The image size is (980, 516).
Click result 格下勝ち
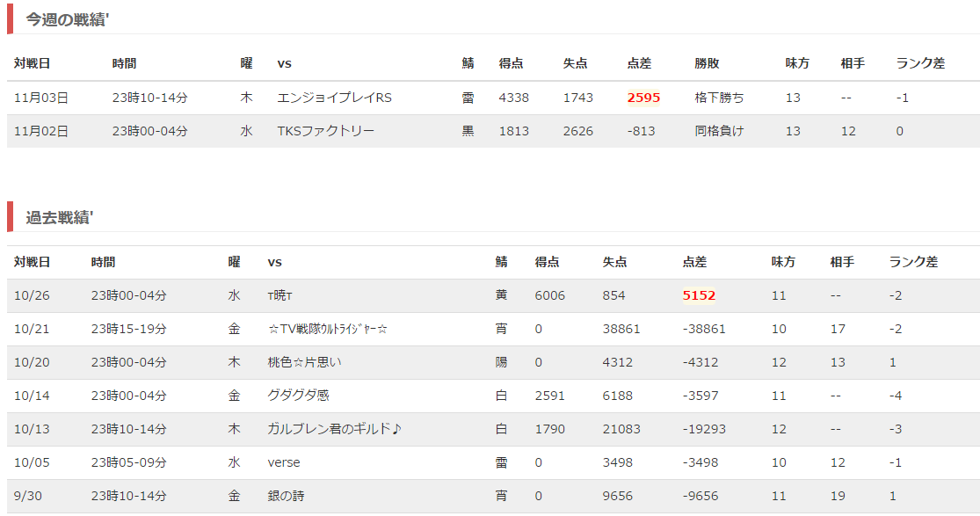coord(719,98)
